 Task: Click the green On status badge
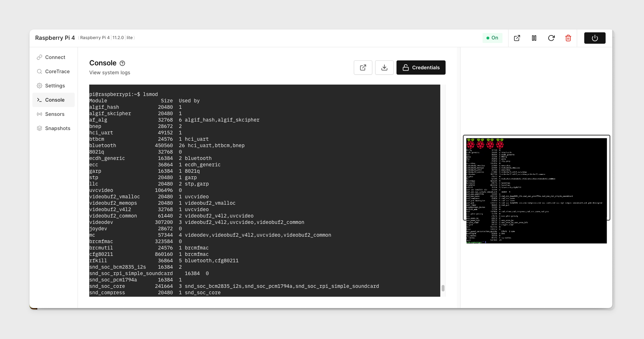493,38
